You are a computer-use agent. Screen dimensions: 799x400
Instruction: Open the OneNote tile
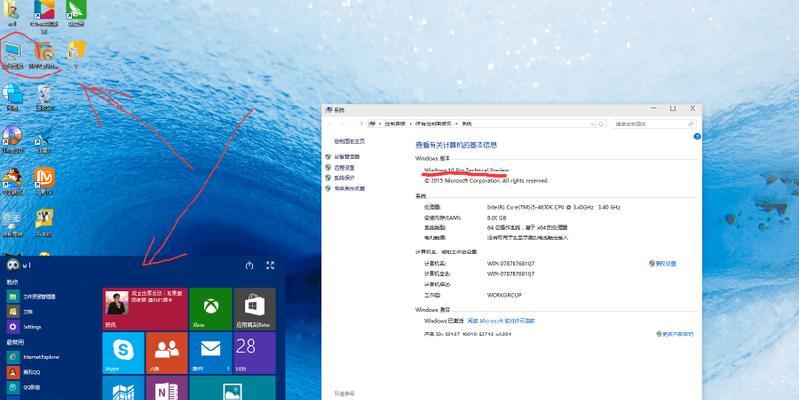(167, 388)
